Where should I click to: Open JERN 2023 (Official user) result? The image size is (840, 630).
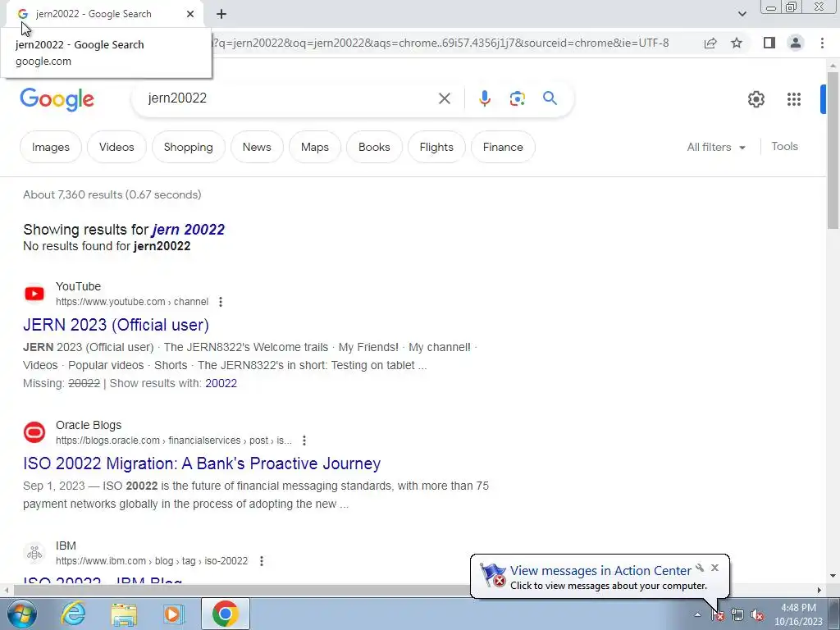pos(116,325)
